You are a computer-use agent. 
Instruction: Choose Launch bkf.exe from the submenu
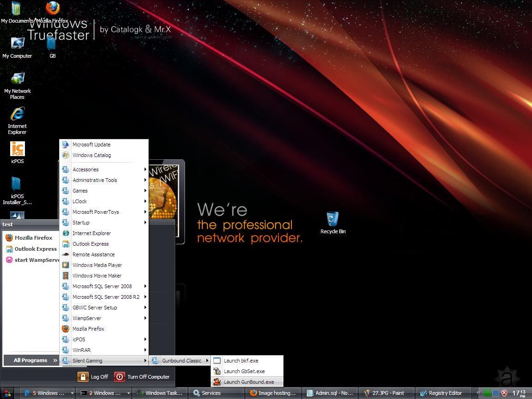241,361
